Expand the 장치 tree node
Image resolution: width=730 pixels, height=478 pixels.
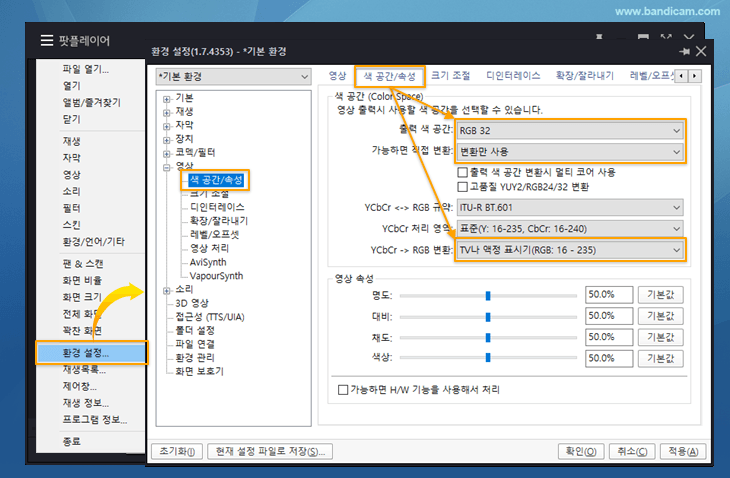pos(166,140)
